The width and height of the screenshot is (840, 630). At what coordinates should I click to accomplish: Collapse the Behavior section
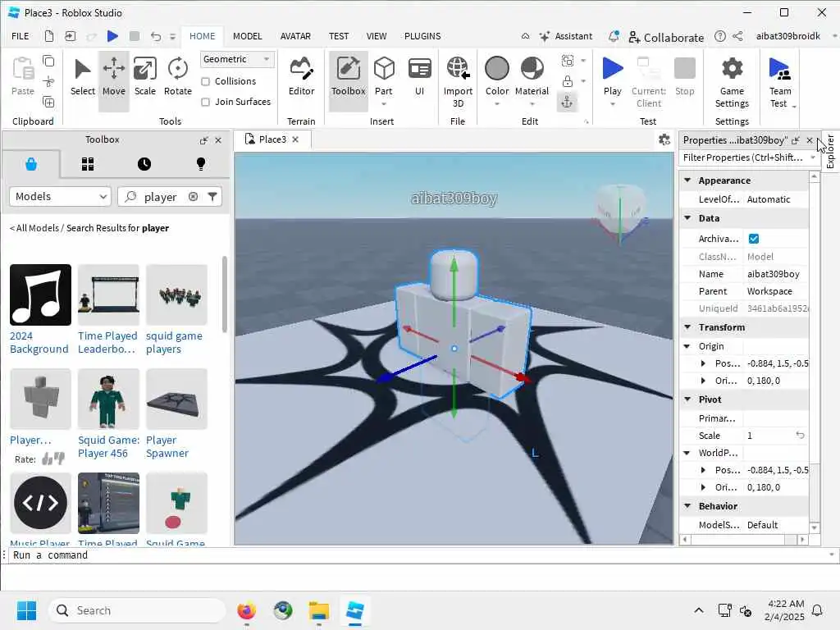[687, 505]
